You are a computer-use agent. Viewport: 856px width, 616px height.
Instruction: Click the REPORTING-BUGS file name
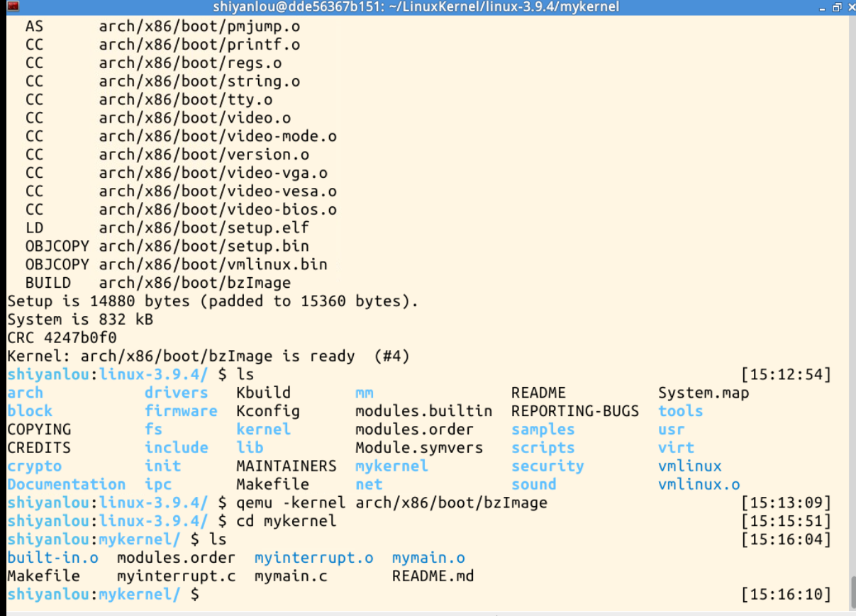pyautogui.click(x=575, y=410)
